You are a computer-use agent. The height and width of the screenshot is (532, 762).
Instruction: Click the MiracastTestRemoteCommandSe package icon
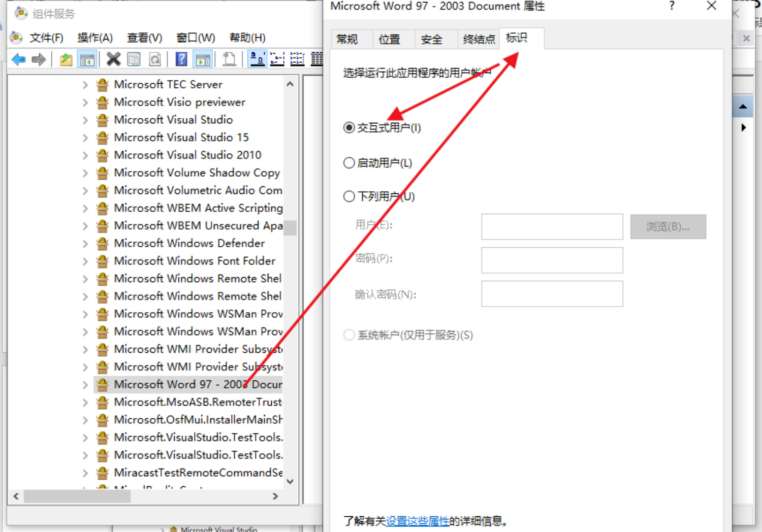pos(103,473)
